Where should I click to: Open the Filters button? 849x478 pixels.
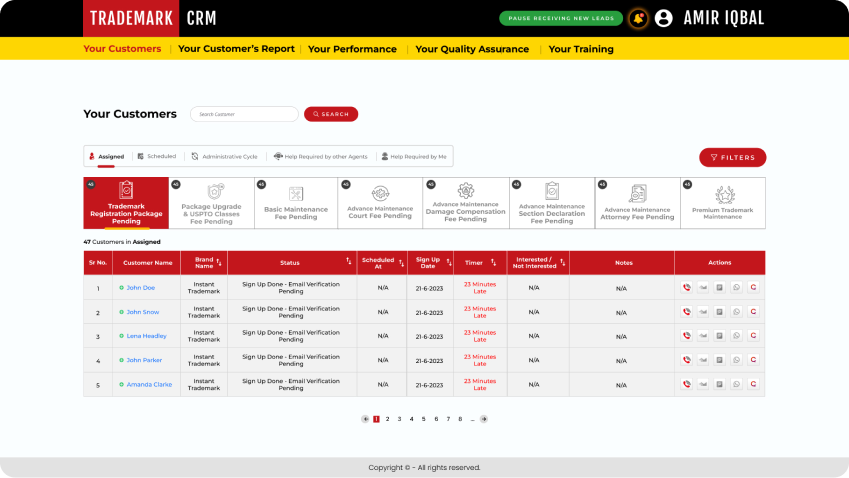[x=732, y=157]
